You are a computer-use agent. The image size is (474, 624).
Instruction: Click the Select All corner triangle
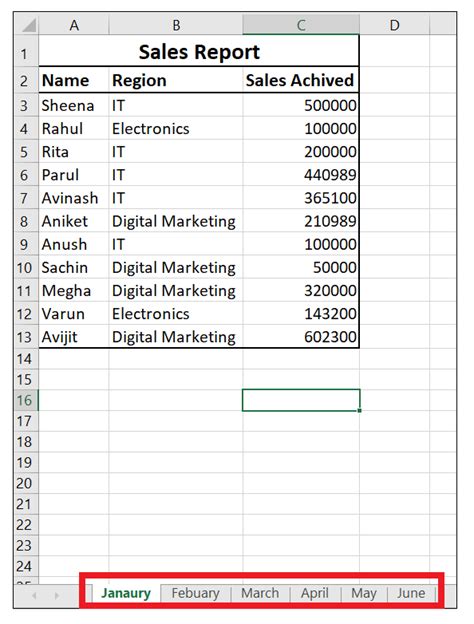[x=29, y=25]
